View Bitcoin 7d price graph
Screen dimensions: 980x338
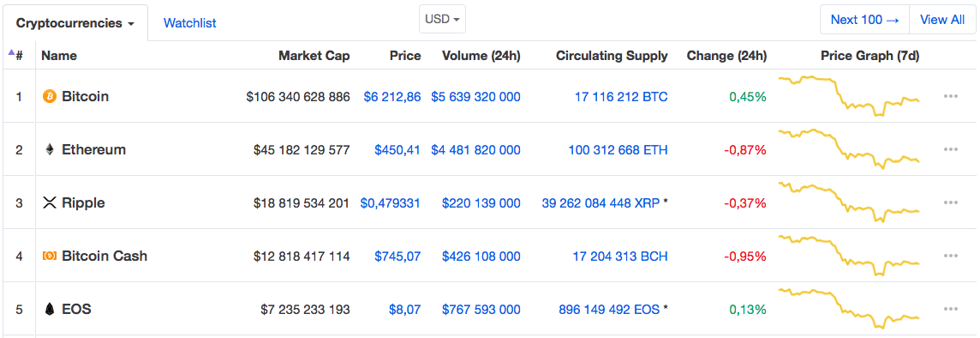click(x=848, y=96)
